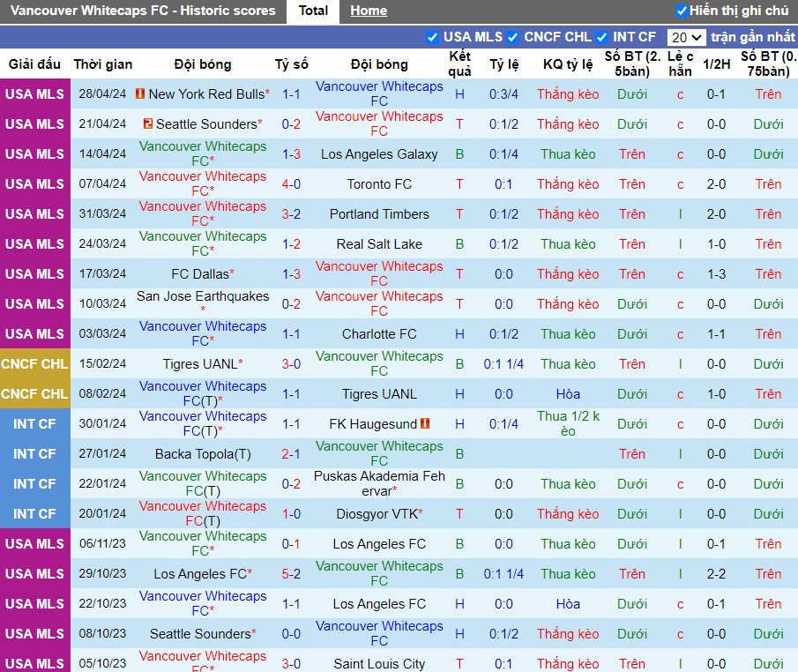Click the date 07/04/24
This screenshot has width=798, height=672.
click(102, 184)
